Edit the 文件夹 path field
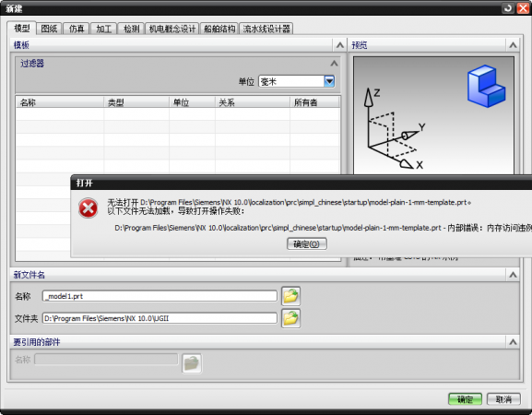Viewport: 532px width, 415px height. [160, 318]
